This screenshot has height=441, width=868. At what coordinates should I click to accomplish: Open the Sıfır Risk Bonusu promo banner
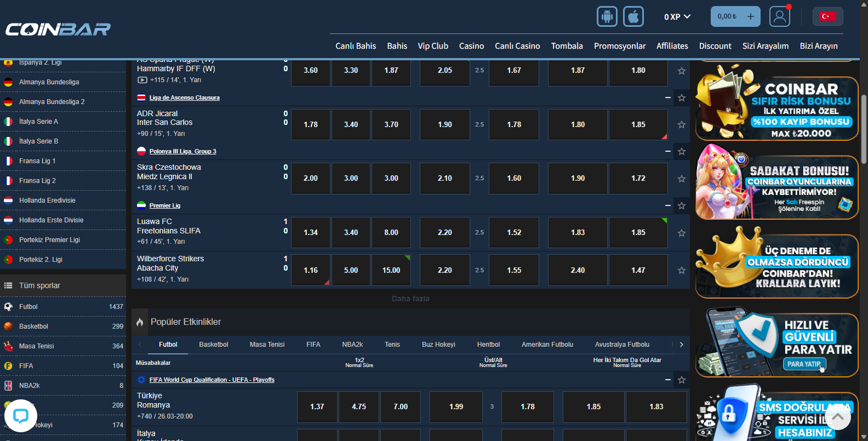pyautogui.click(x=776, y=108)
